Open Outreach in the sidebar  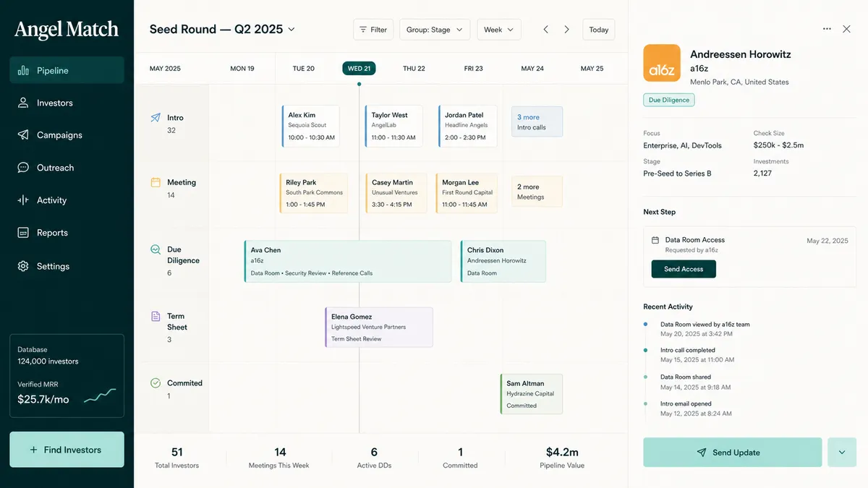click(x=67, y=168)
